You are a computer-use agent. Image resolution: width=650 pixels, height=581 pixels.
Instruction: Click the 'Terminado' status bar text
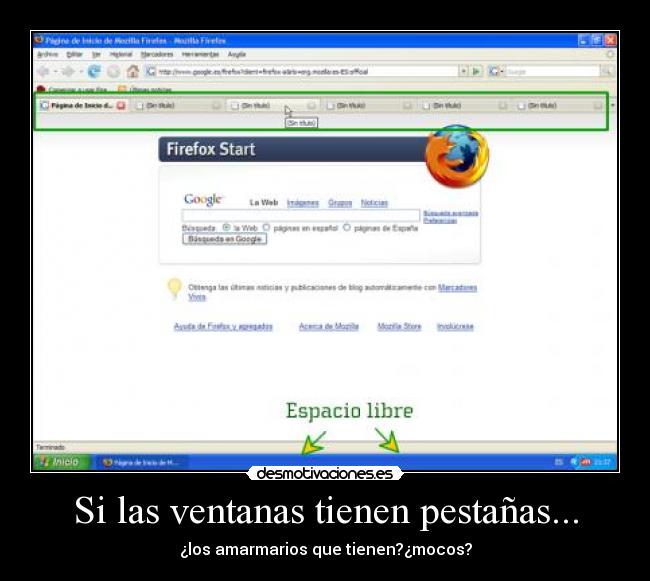pos(51,447)
